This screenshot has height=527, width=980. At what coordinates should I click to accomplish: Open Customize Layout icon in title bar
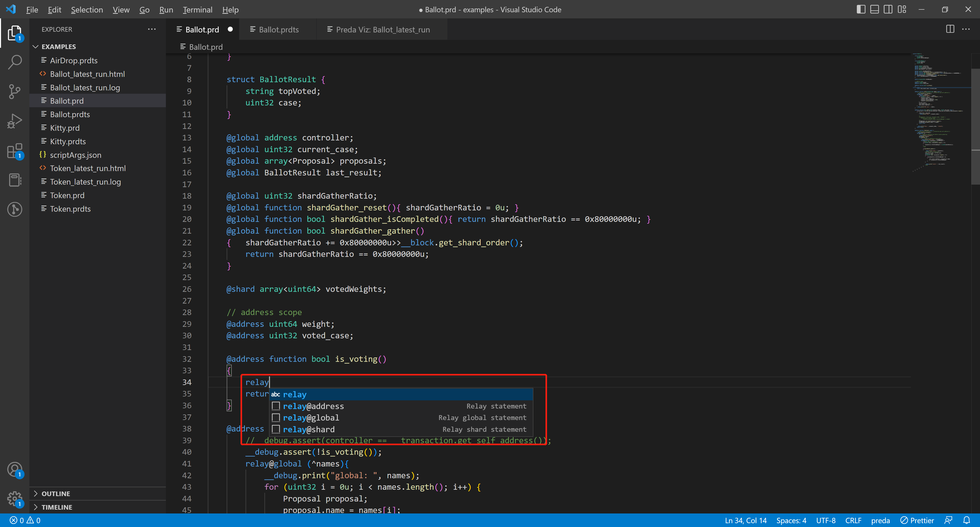902,9
